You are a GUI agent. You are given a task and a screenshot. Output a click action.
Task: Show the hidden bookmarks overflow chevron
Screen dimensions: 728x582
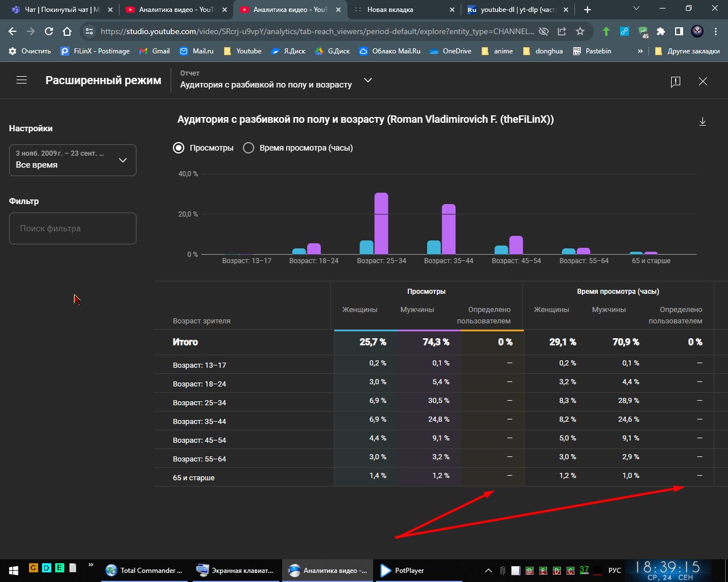tap(640, 51)
